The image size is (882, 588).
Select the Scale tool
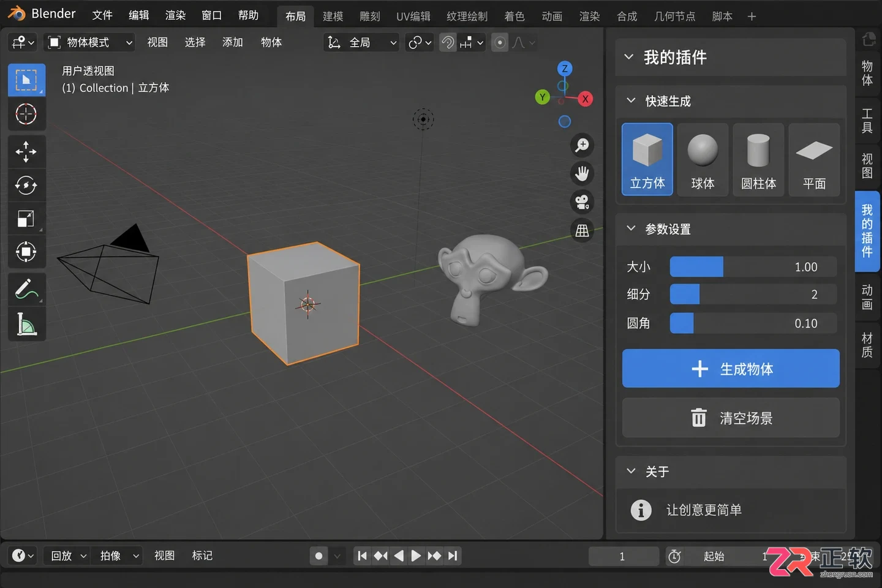(26, 219)
